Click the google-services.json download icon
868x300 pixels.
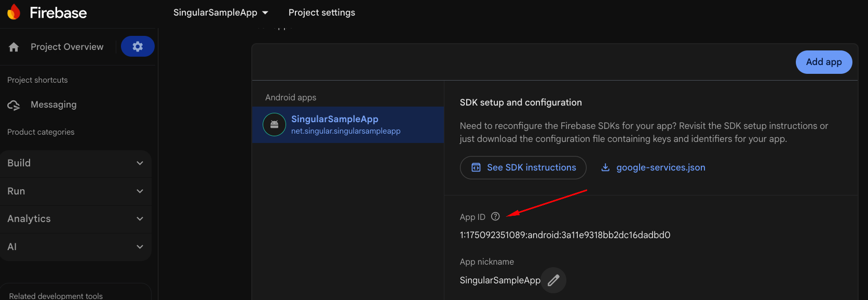(605, 167)
